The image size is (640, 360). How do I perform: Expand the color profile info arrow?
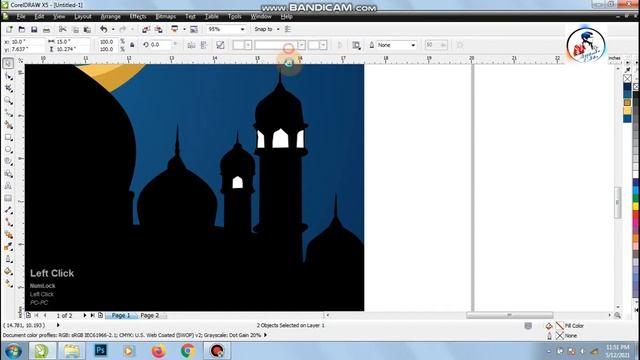[x=266, y=335]
